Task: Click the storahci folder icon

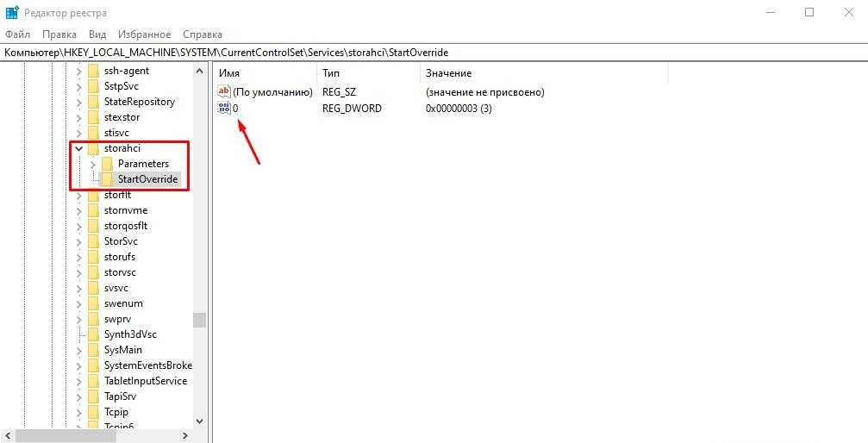Action: (x=94, y=148)
